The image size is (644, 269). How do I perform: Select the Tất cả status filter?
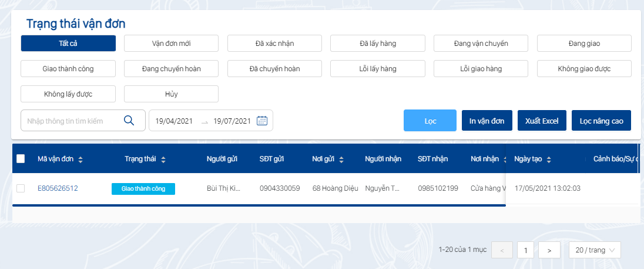[68, 43]
